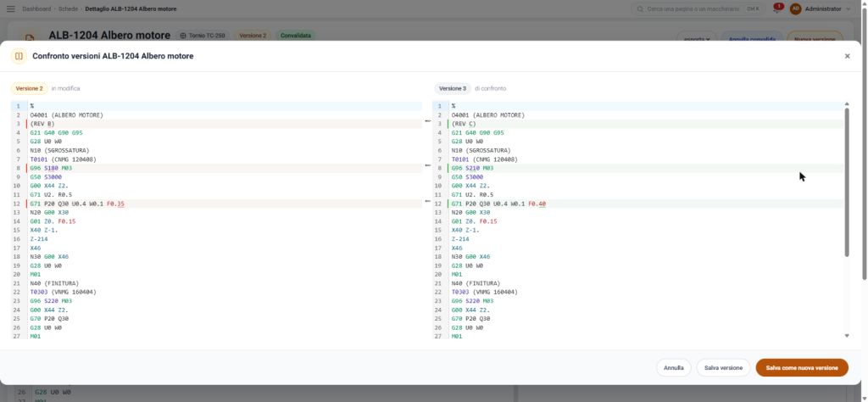Click line number 20 in the right gutter

point(438,275)
